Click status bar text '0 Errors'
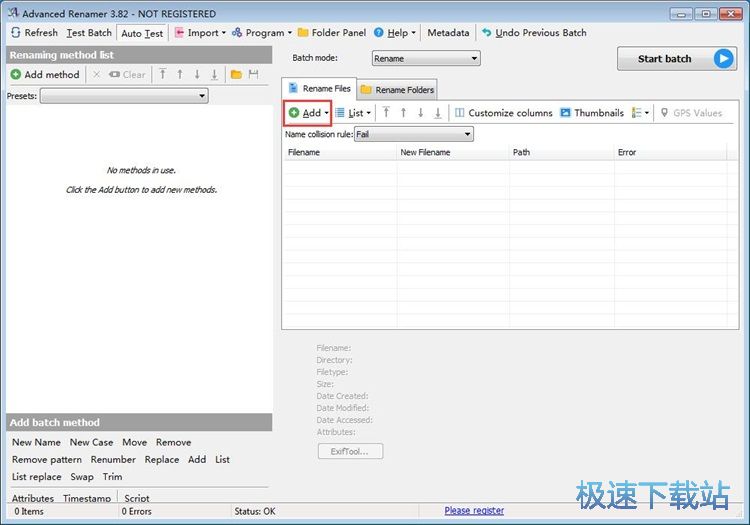 pyautogui.click(x=136, y=511)
